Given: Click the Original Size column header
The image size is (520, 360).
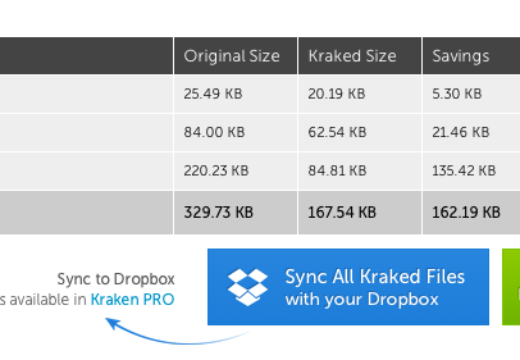Looking at the screenshot, I should [x=235, y=56].
